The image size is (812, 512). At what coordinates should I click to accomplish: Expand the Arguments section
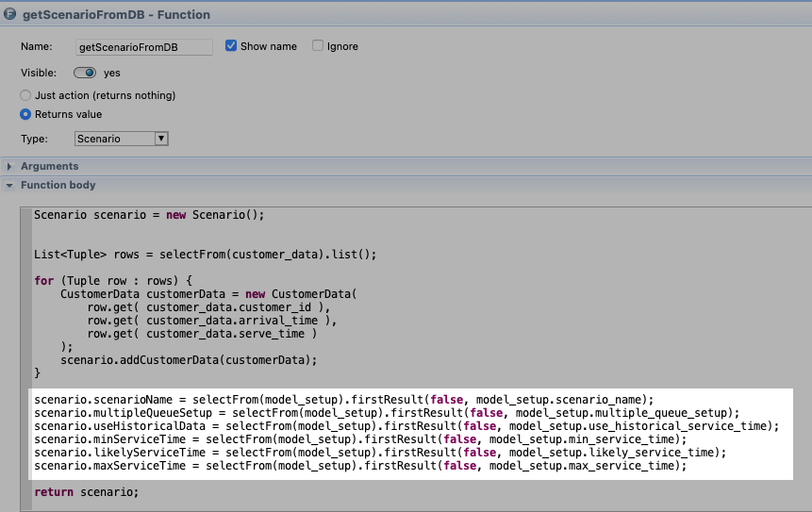8,166
